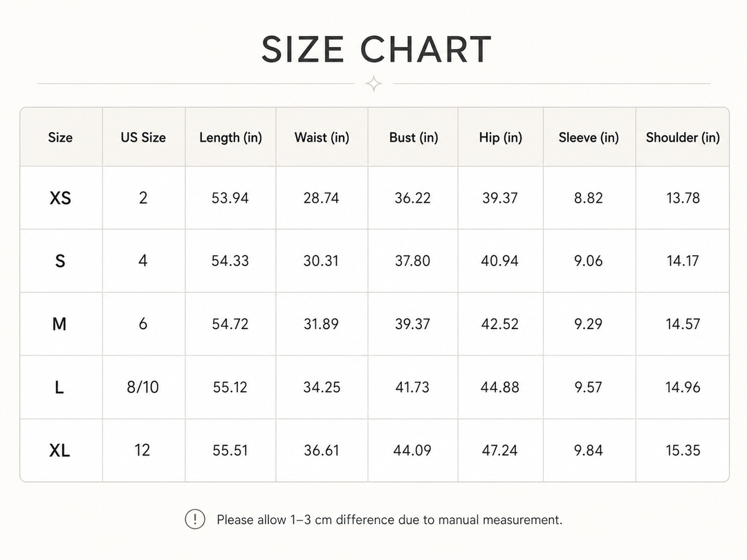Click the exclamation info icon near the note

pos(195,519)
